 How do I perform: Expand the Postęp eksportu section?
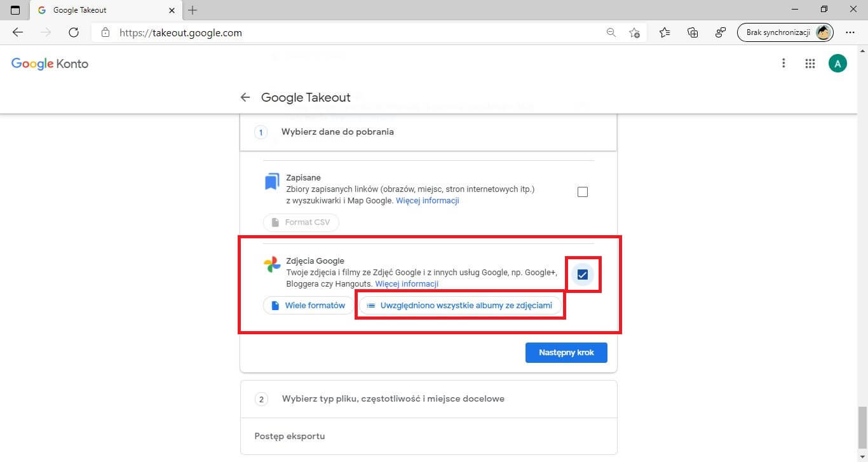pyautogui.click(x=428, y=436)
